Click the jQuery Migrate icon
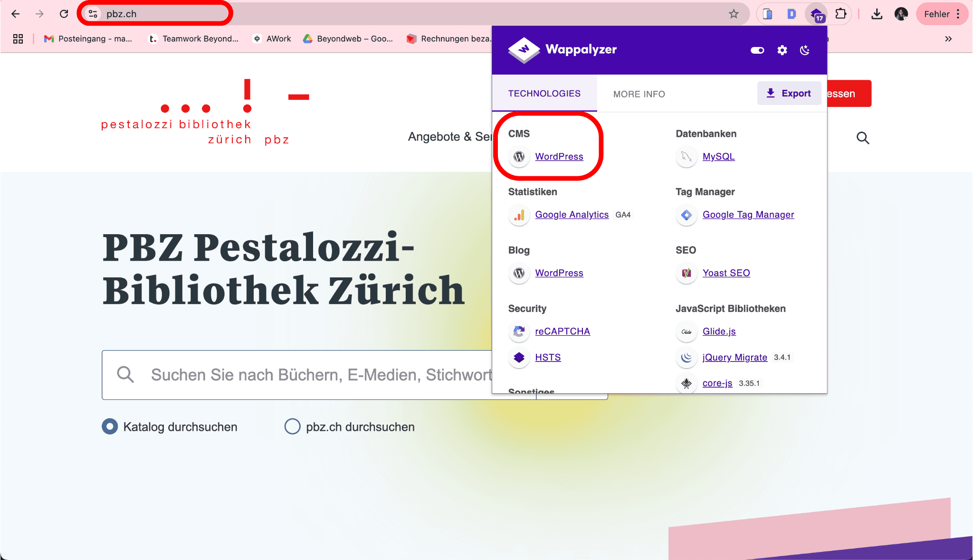 pyautogui.click(x=687, y=357)
